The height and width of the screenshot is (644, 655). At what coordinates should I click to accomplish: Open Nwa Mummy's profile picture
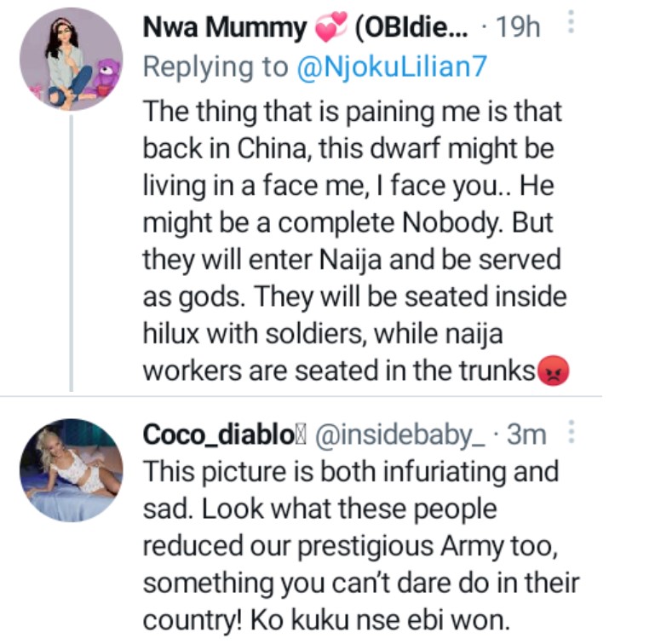[x=72, y=59]
